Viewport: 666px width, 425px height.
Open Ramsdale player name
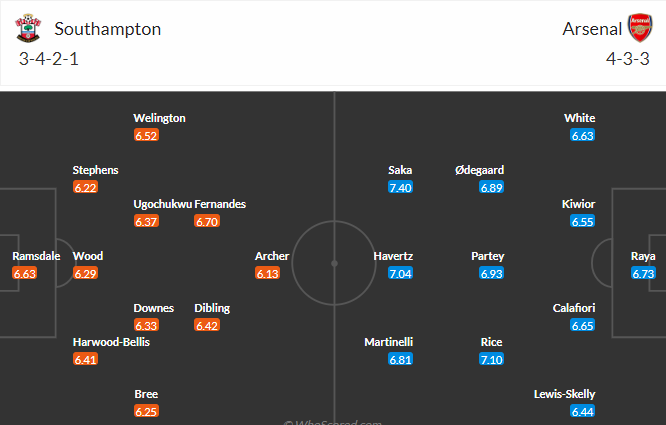[x=36, y=256]
